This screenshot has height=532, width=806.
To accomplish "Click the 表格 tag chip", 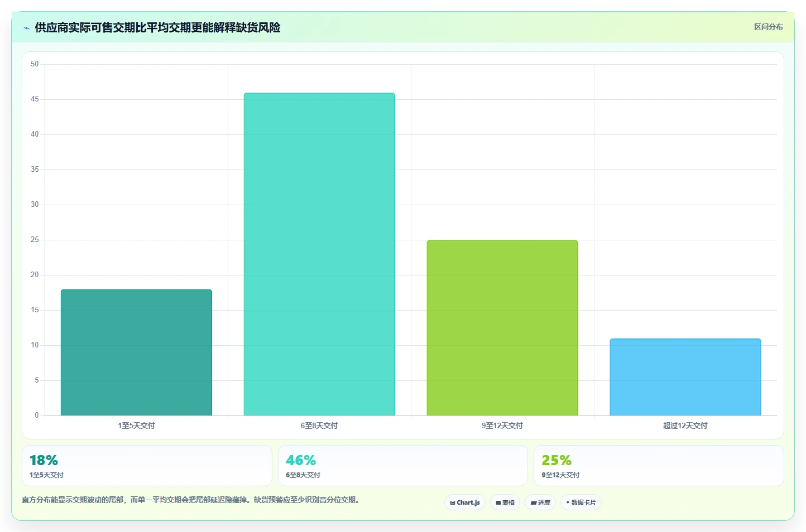I will (505, 502).
